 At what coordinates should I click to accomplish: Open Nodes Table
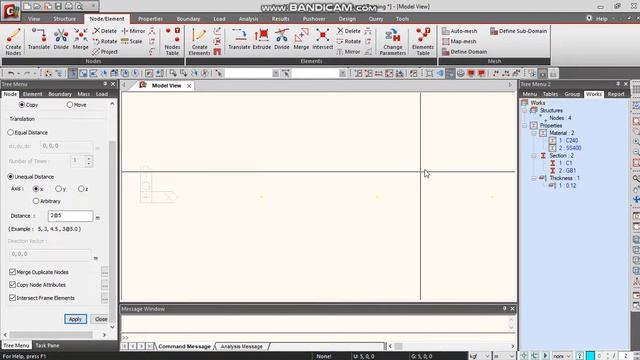(172, 41)
